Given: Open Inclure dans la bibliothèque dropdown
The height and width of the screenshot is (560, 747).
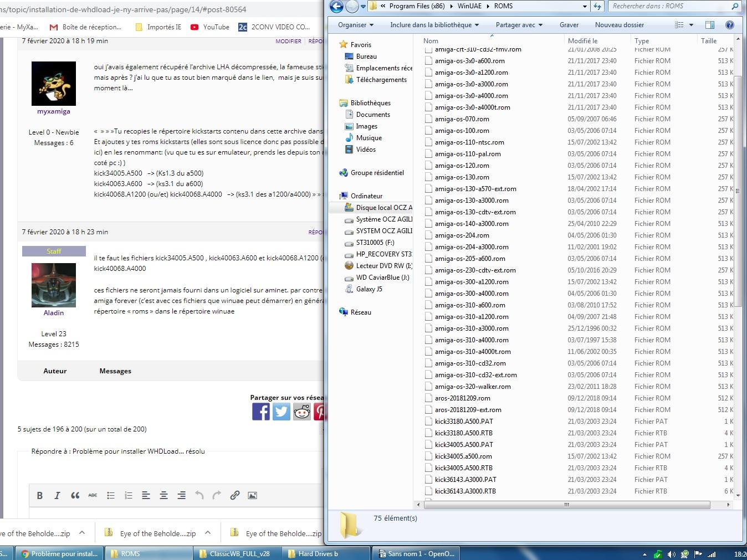Looking at the screenshot, I should tap(434, 25).
